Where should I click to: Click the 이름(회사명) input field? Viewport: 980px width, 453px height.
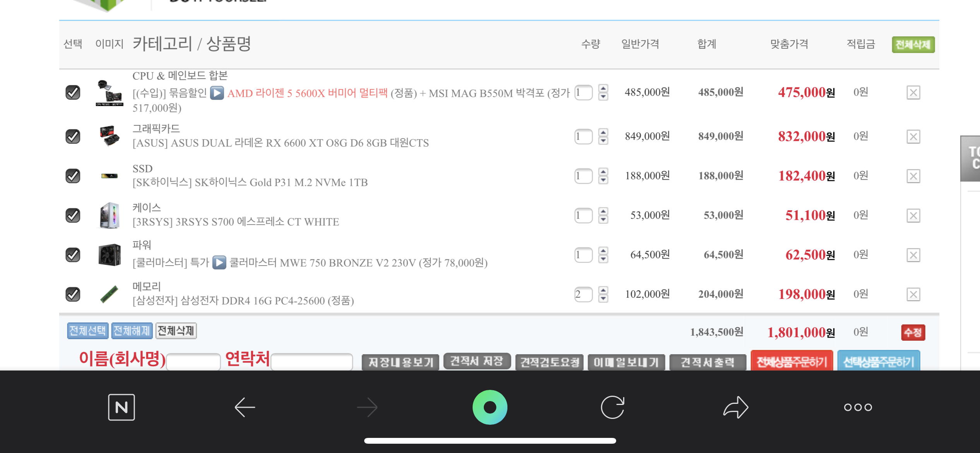click(x=194, y=362)
